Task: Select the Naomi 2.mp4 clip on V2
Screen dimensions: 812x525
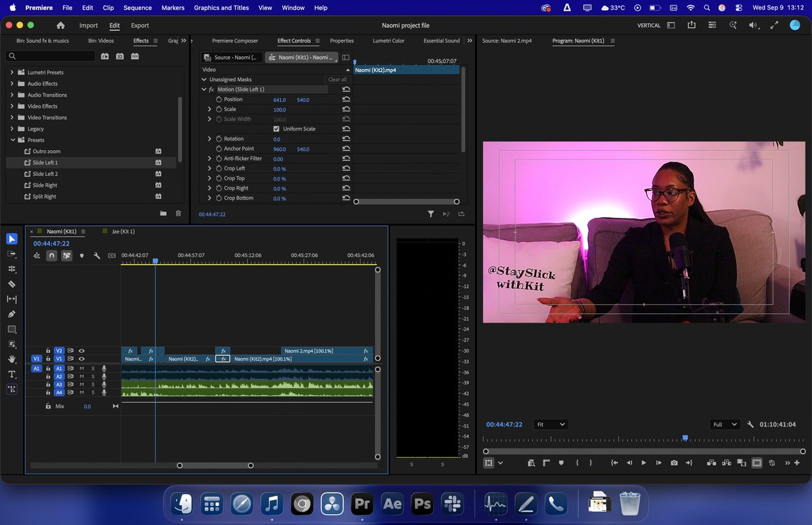Action: (x=327, y=350)
